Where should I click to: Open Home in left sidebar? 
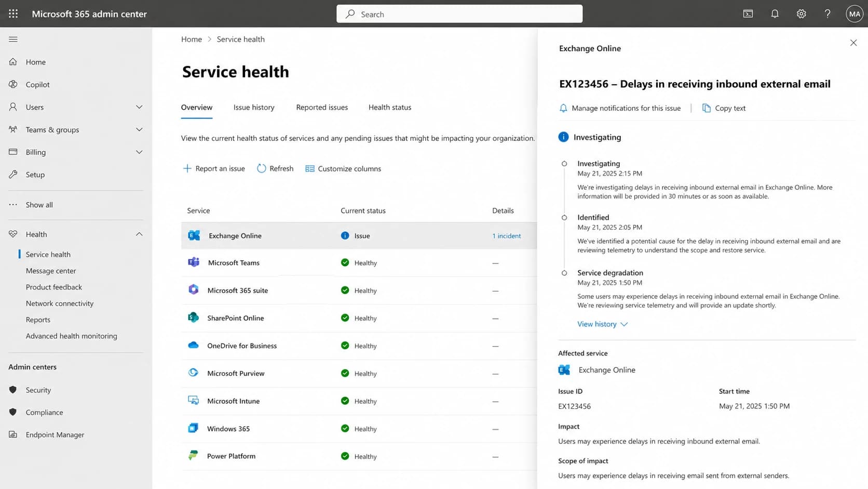coord(36,62)
